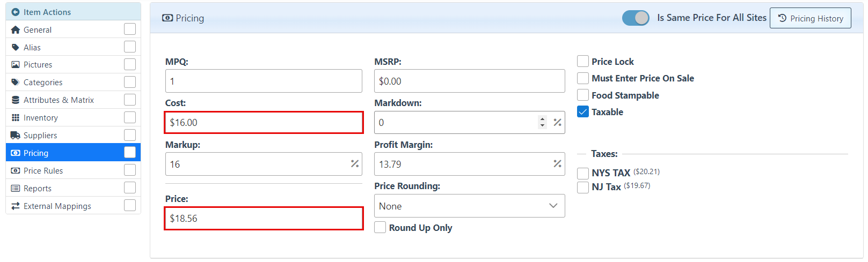The height and width of the screenshot is (262, 868).
Task: Click the percent icon in Markup field
Action: click(x=355, y=164)
